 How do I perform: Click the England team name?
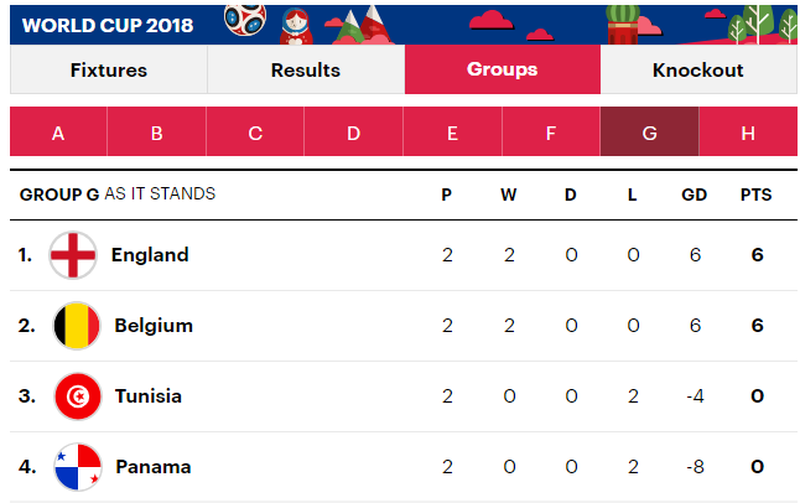pyautogui.click(x=150, y=255)
